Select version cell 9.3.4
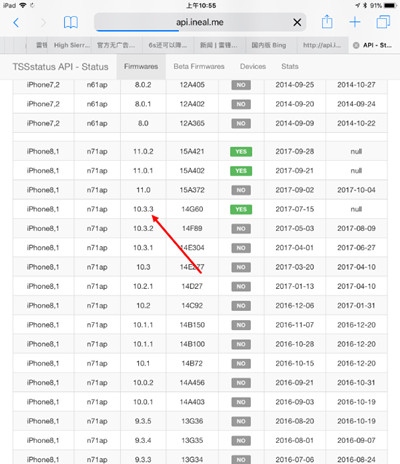This screenshot has width=400, height=464. (x=143, y=440)
